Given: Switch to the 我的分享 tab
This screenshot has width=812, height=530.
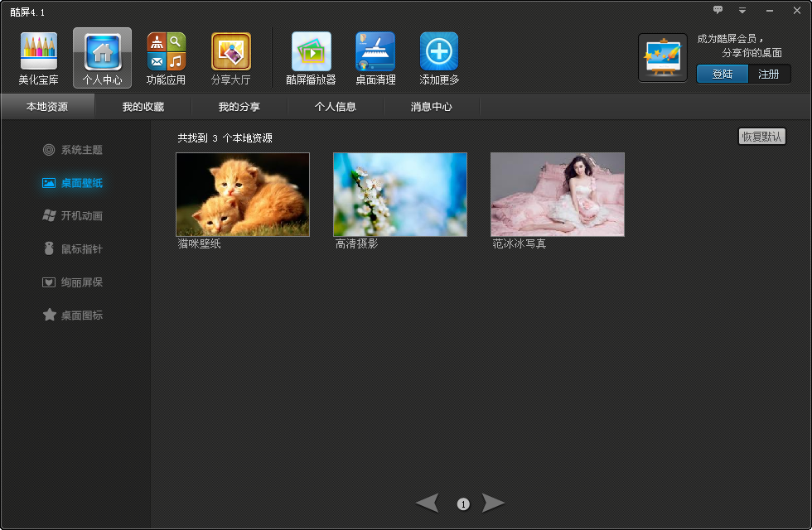Looking at the screenshot, I should pyautogui.click(x=239, y=107).
